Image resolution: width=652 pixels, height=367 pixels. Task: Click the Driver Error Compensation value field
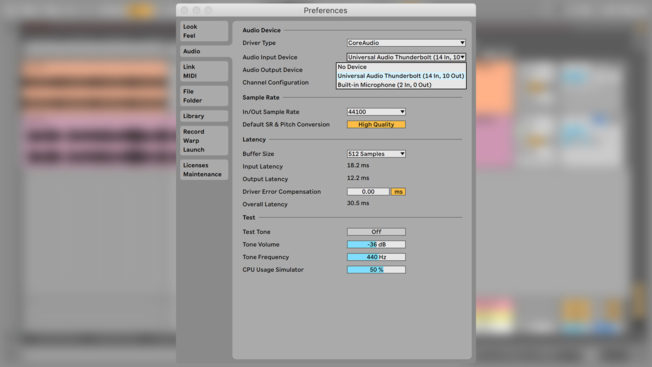[x=368, y=192]
